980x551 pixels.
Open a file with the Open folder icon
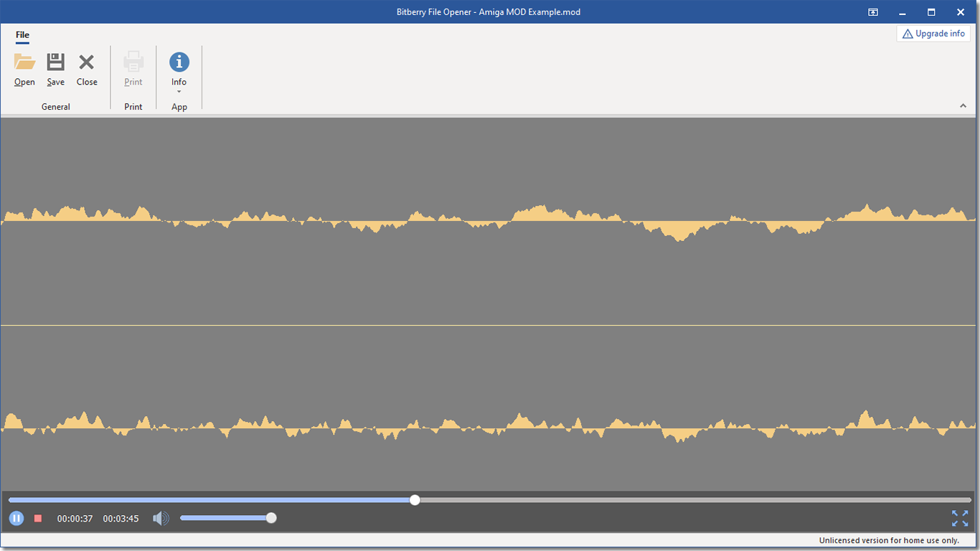point(24,62)
